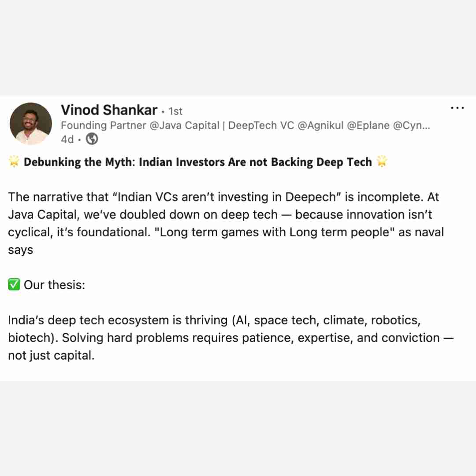Click the green checkmark emoji
476x476 pixels.
coord(14,285)
